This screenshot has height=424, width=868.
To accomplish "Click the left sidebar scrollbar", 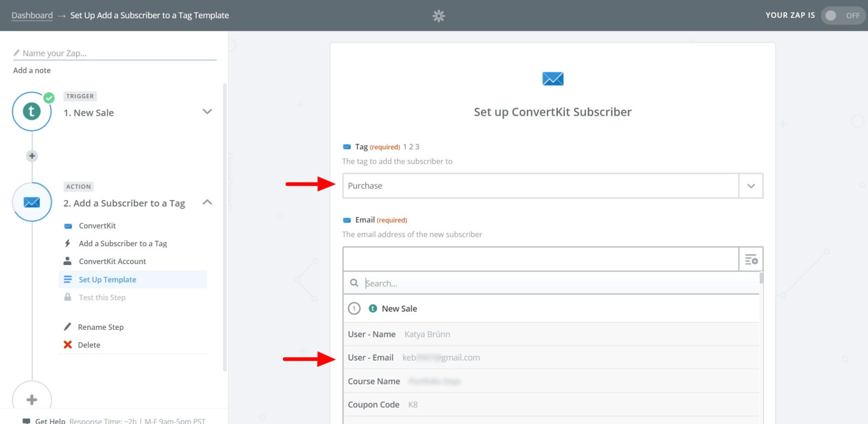I will tap(225, 227).
